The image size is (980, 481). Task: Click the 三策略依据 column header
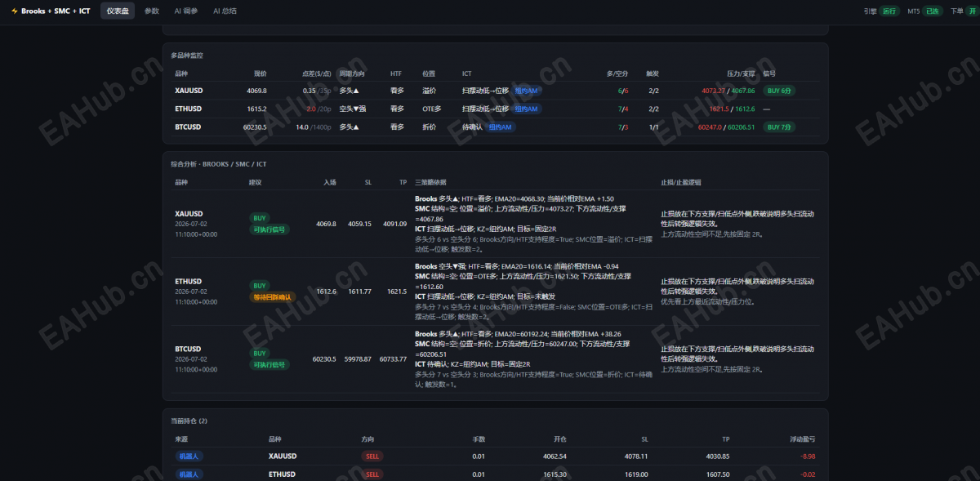click(430, 182)
